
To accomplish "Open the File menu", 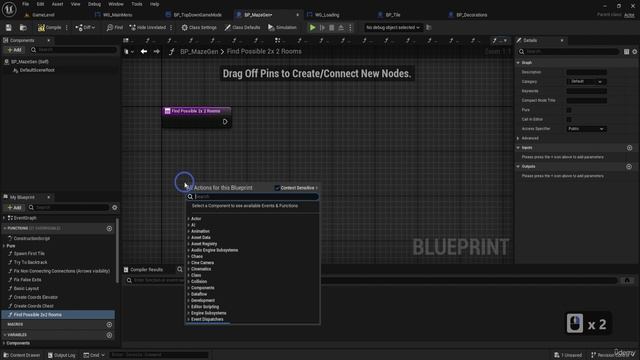I will [x=25, y=4].
